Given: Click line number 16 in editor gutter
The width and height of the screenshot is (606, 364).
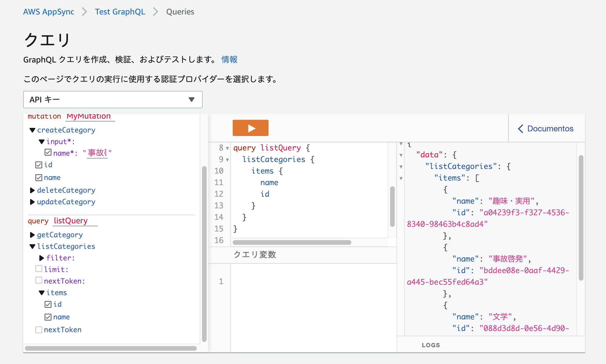Looking at the screenshot, I should coord(219,240).
